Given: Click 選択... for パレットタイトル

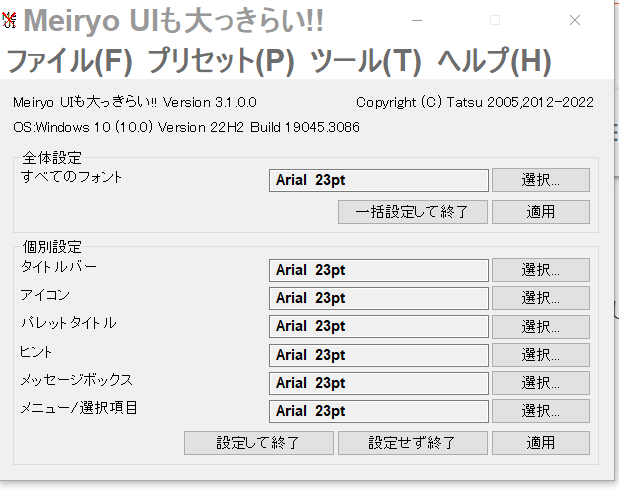Looking at the screenshot, I should click(x=541, y=327).
